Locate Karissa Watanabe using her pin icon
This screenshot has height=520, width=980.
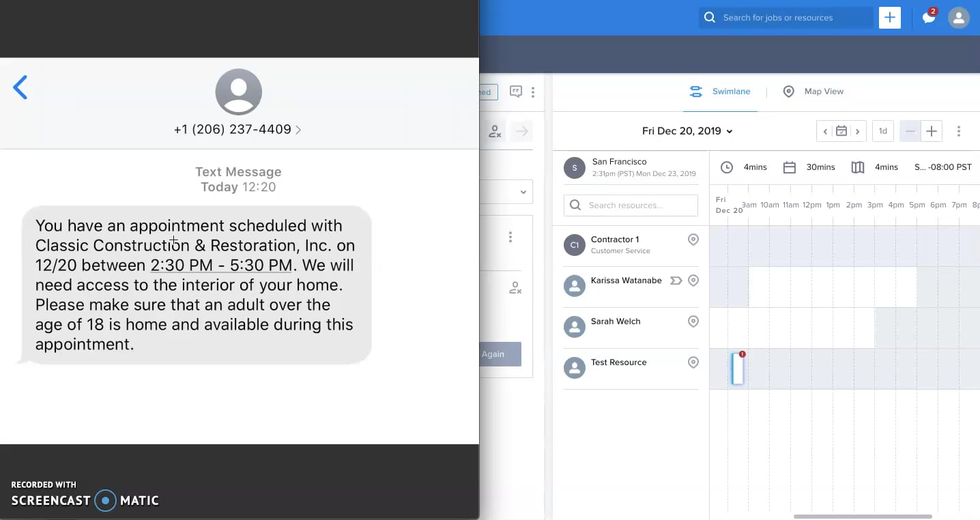[693, 280]
